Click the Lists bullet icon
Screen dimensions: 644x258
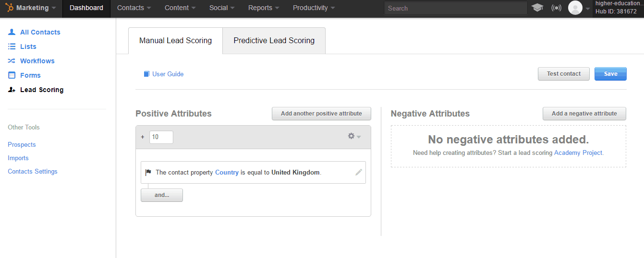coord(12,47)
